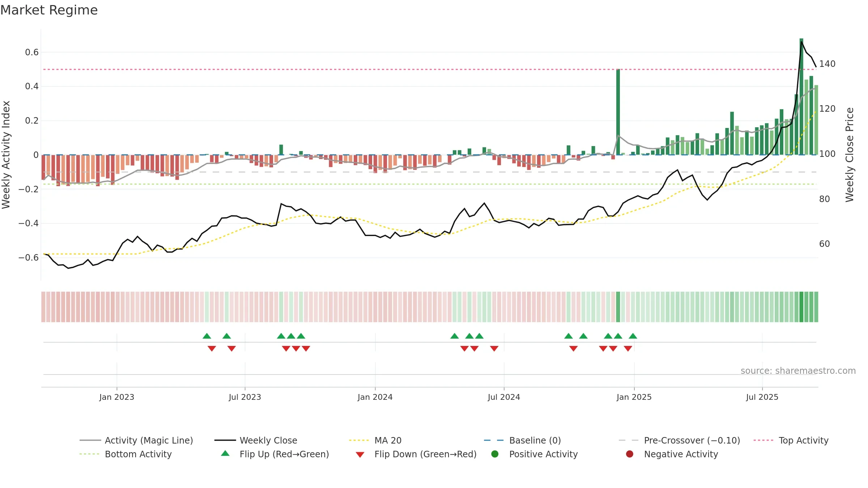This screenshot has width=868, height=488.
Task: Click the tall green spike bar near December 2024
Action: pyautogui.click(x=618, y=112)
